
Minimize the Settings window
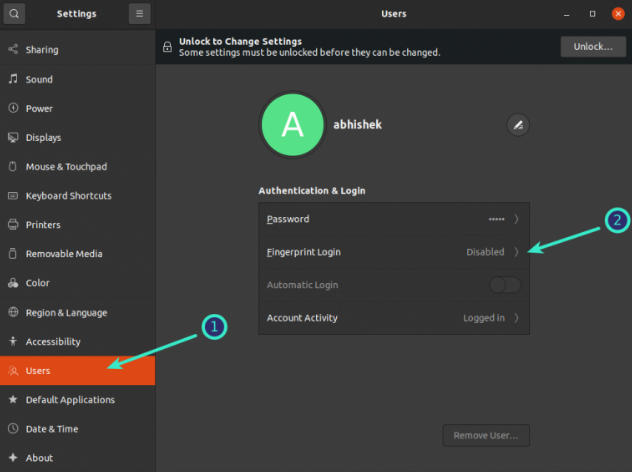tap(566, 14)
